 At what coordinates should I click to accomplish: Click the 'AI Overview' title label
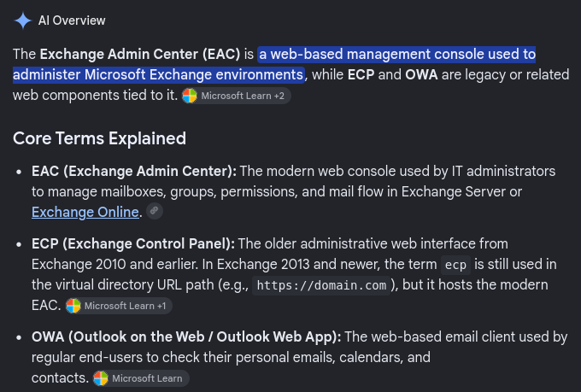[x=72, y=20]
